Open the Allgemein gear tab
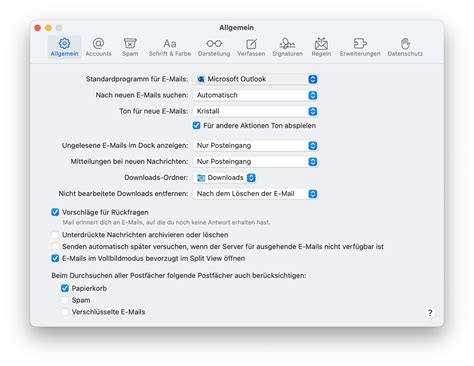Viewport: 474px width, 366px height. coord(64,47)
